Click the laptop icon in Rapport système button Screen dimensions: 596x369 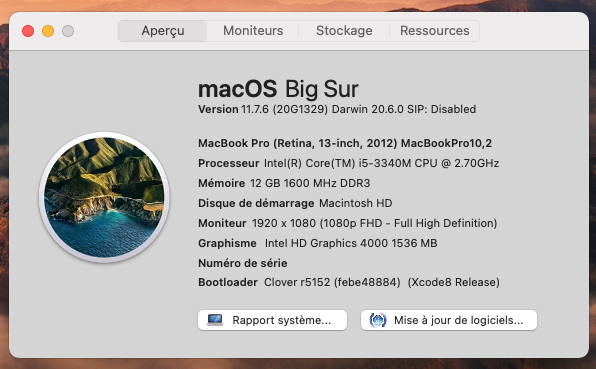pos(215,320)
